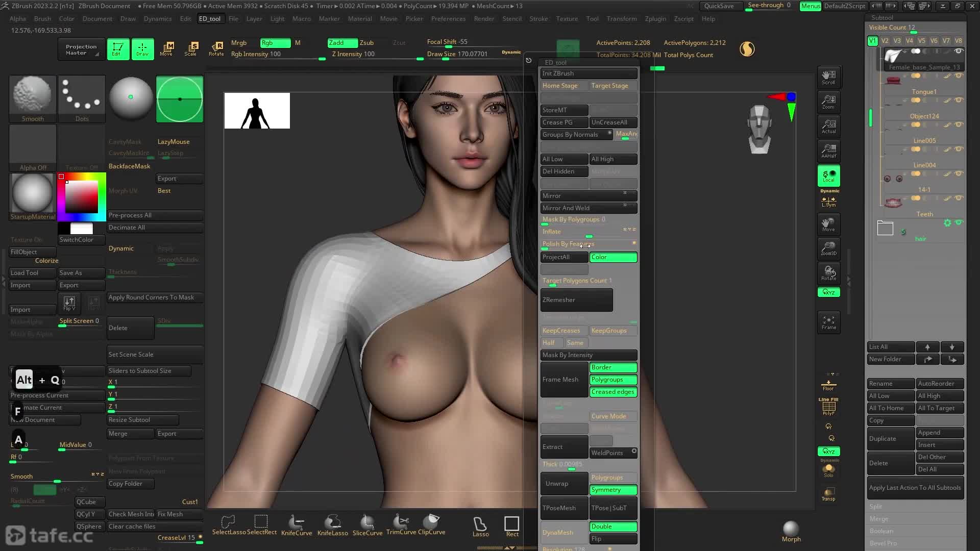Image resolution: width=980 pixels, height=551 pixels.
Task: Choose the KnifeCurve brush
Action: click(x=297, y=524)
